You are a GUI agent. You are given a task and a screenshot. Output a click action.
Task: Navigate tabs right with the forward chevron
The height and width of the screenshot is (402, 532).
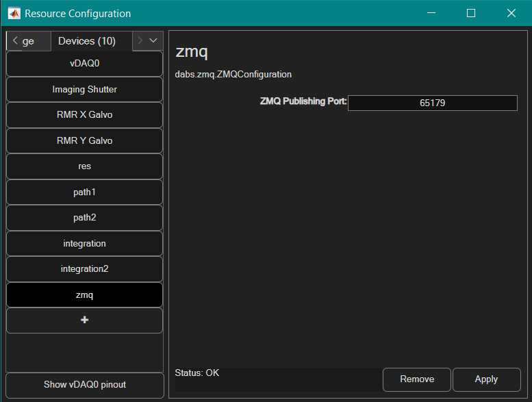140,40
